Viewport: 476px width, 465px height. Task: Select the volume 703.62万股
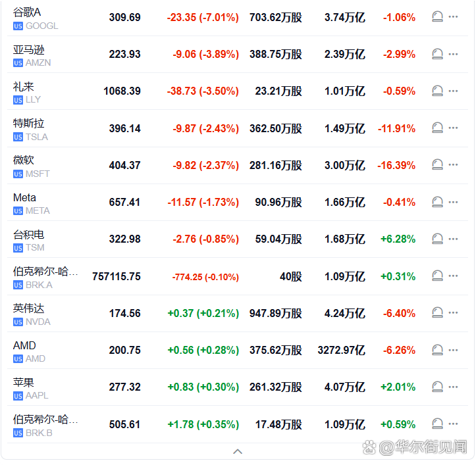tap(276, 17)
